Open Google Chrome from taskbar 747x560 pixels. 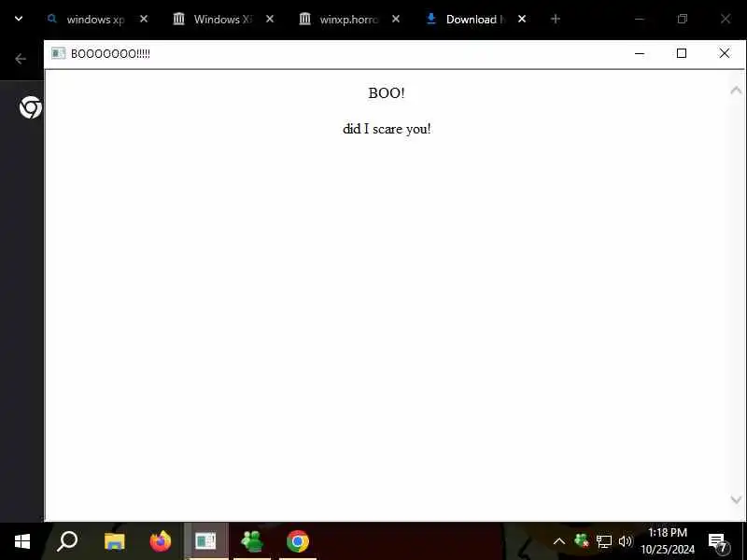click(x=298, y=541)
